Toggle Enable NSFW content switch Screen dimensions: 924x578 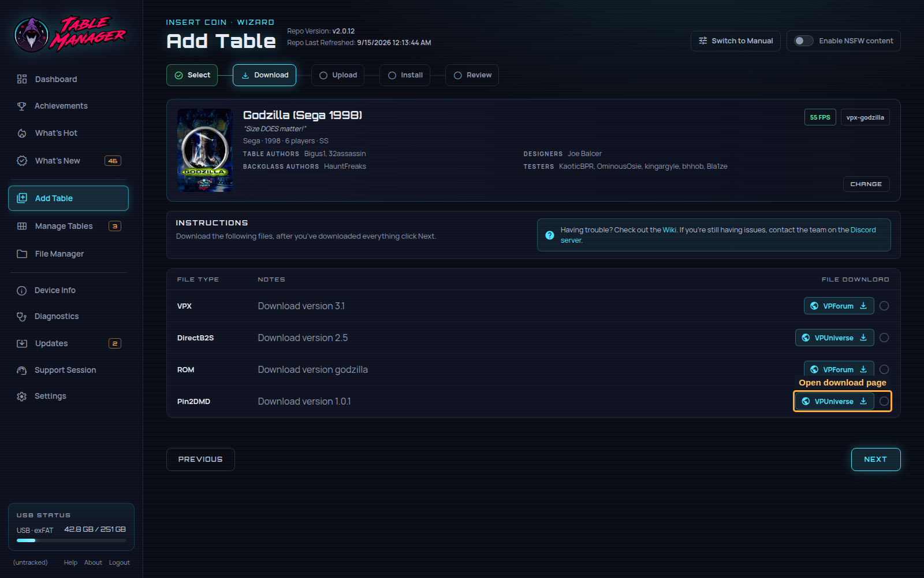point(803,41)
